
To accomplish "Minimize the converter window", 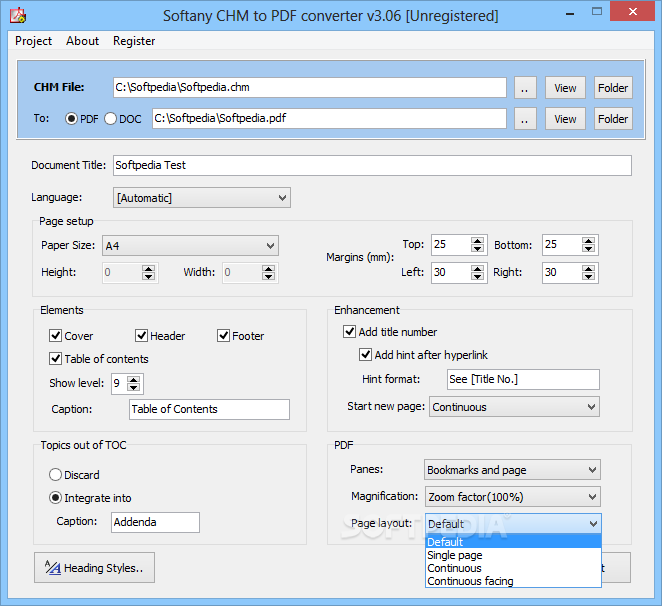I will coord(570,14).
